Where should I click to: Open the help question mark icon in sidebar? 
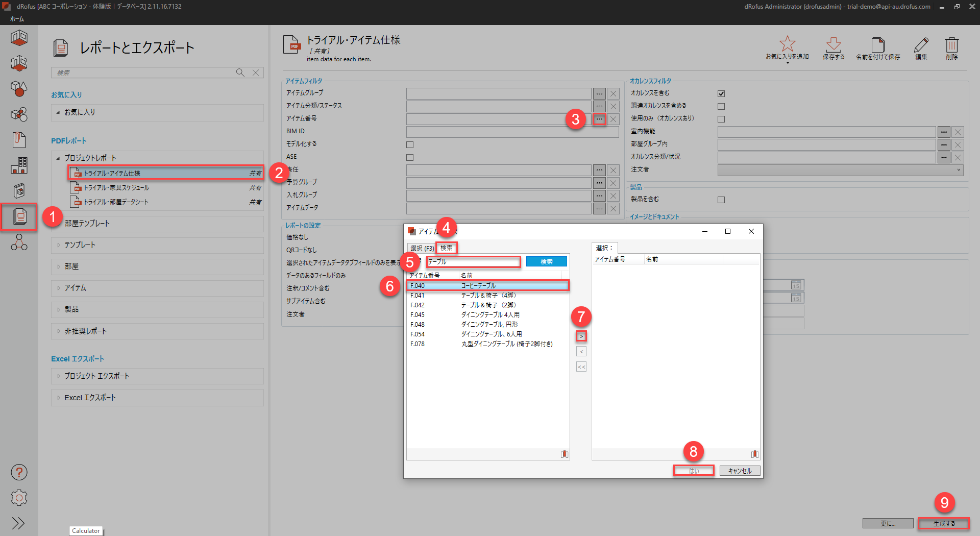[19, 472]
